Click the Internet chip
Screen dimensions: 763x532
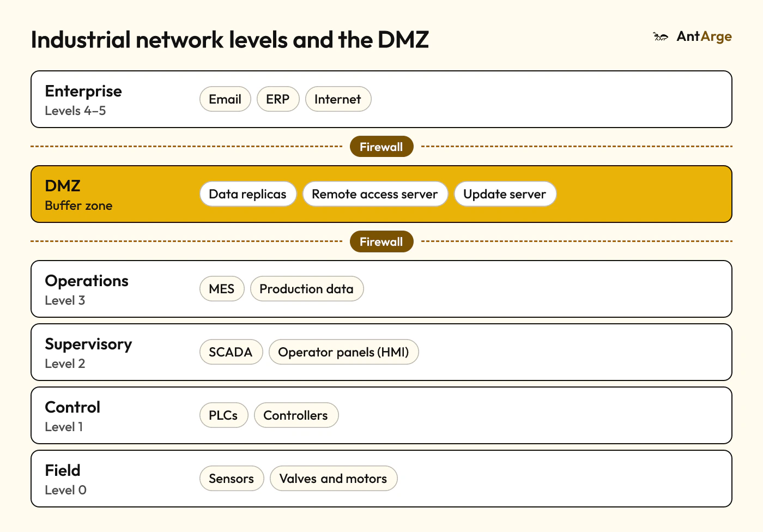tap(338, 99)
